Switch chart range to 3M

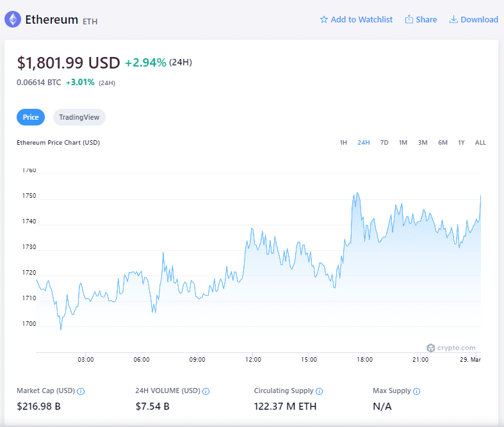point(423,143)
